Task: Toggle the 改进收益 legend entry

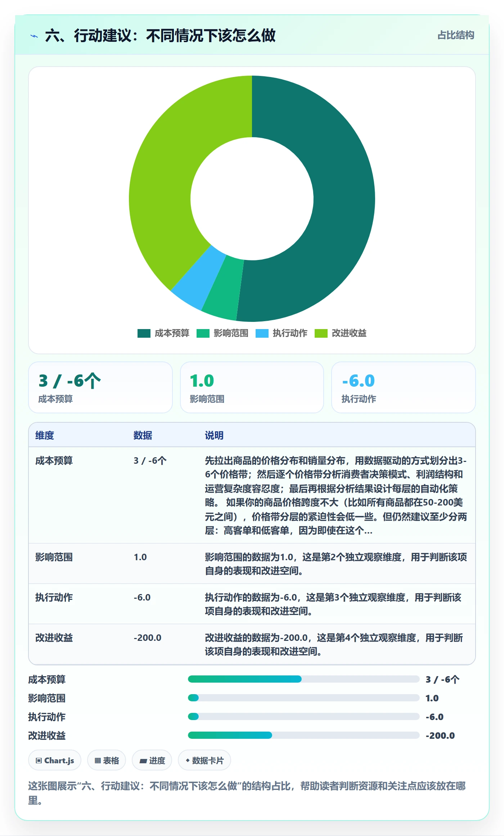Action: pos(341,333)
